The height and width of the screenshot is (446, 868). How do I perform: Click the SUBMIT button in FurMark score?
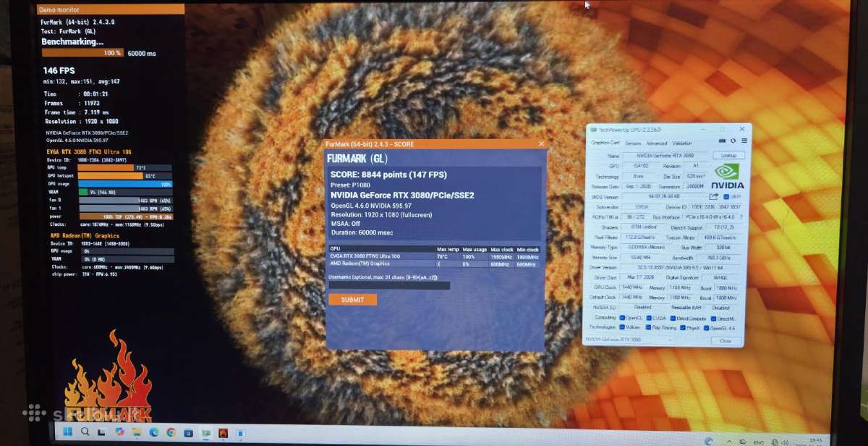(352, 300)
